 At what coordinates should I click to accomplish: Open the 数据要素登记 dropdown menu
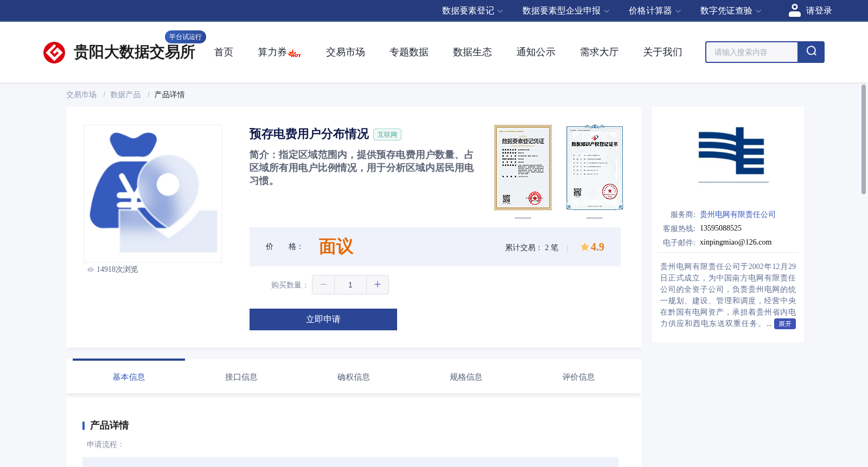click(x=473, y=11)
